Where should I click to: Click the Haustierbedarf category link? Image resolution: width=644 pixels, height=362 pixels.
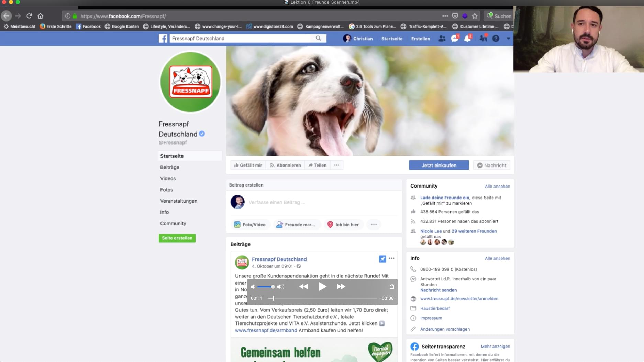tap(435, 308)
